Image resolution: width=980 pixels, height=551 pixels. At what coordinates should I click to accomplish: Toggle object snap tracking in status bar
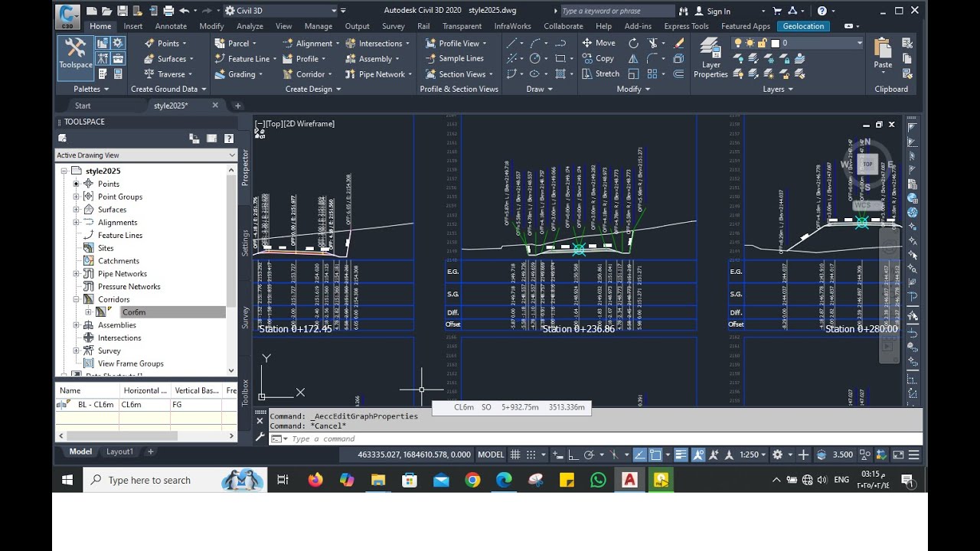[639, 455]
